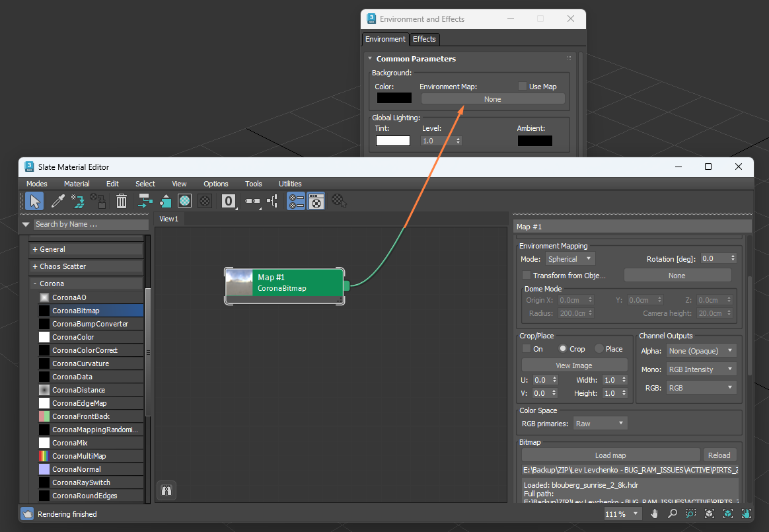Click the Load map button

click(x=610, y=455)
